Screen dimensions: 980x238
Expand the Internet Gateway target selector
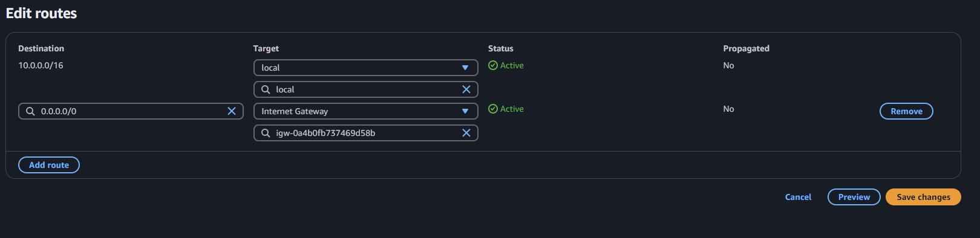click(366, 111)
